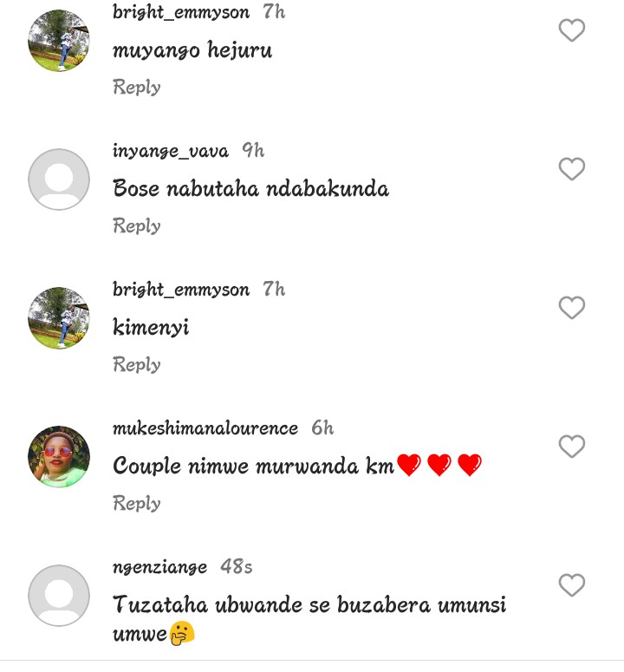
Task: Like the 'kimenyi' comment heart
Action: click(x=571, y=307)
